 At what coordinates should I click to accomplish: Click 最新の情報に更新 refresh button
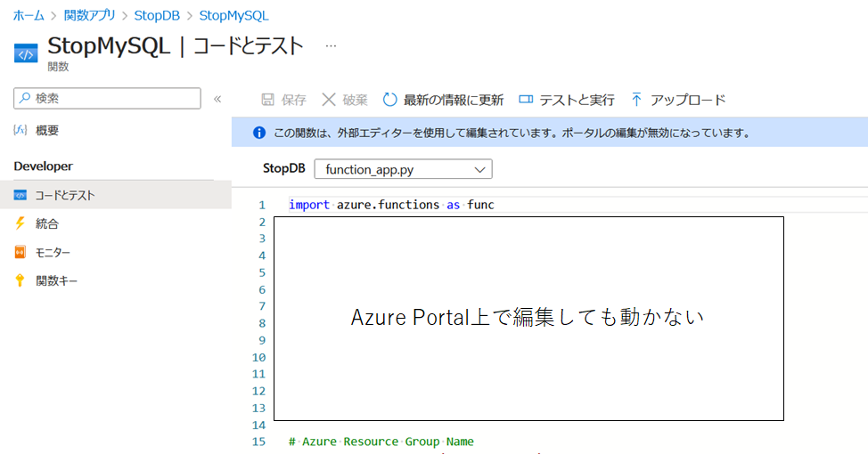(443, 100)
